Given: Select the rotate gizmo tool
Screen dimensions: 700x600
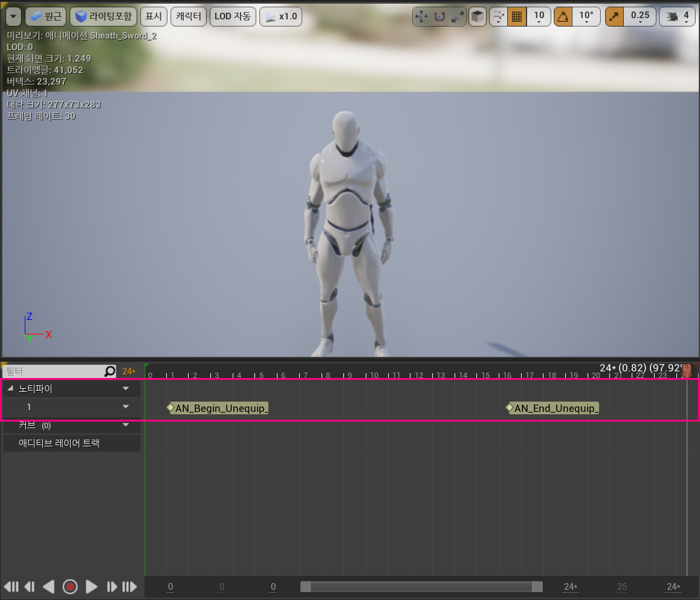Looking at the screenshot, I should (439, 16).
